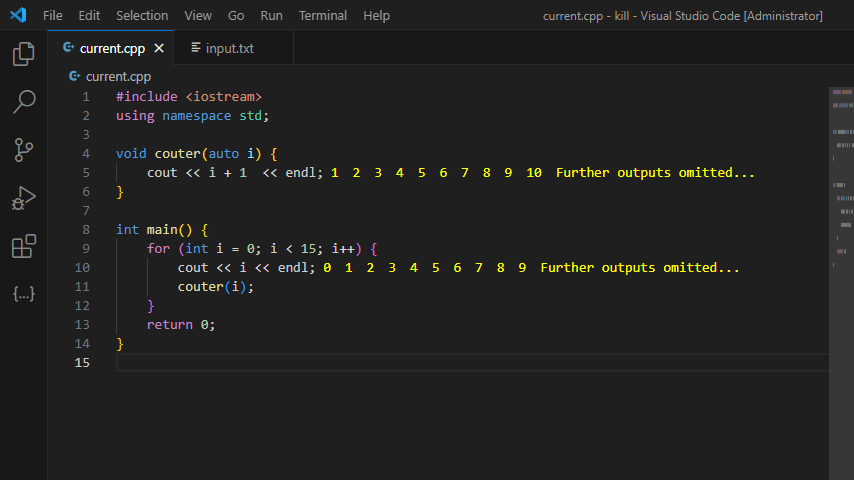Open the Search view in activity bar
The width and height of the screenshot is (854, 480).
click(x=23, y=102)
